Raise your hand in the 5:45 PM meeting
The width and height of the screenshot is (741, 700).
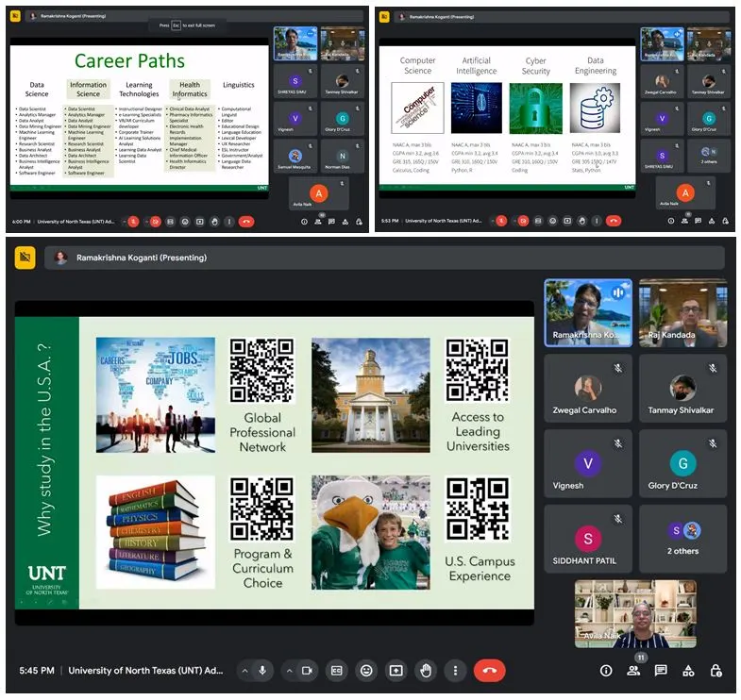(x=426, y=670)
